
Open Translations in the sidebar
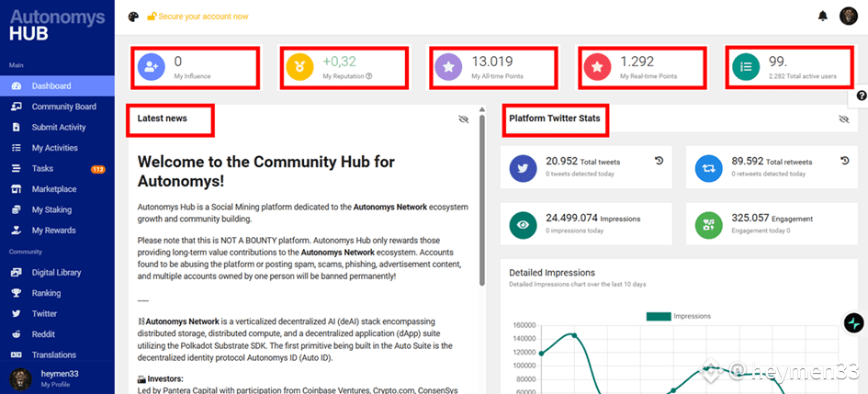57,355
